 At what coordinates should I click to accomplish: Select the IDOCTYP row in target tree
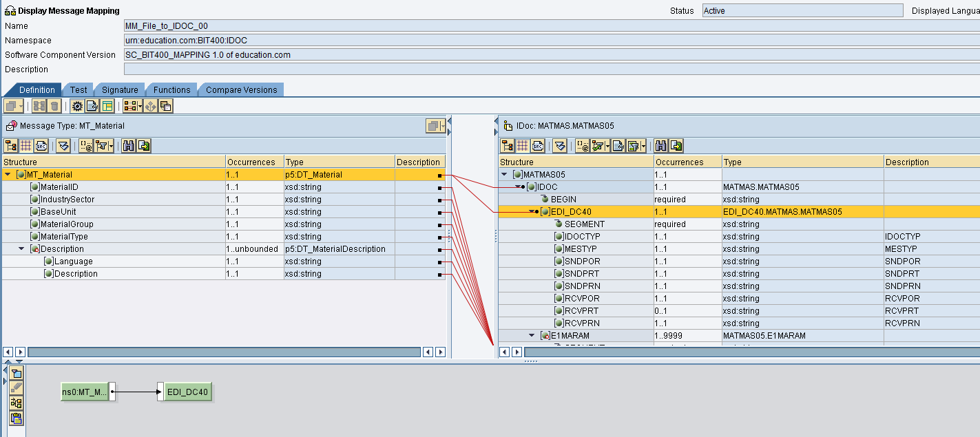point(740,237)
